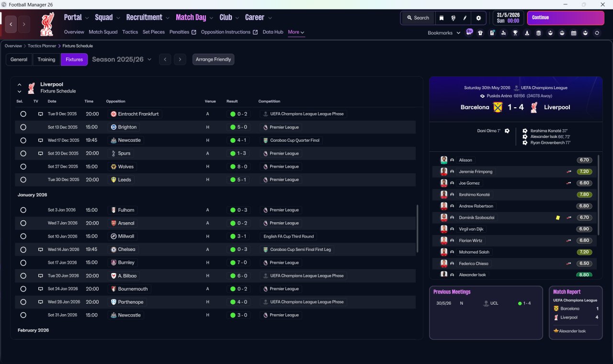Click the Liverpool club crest in the header
This screenshot has height=364, width=613.
(x=47, y=24)
